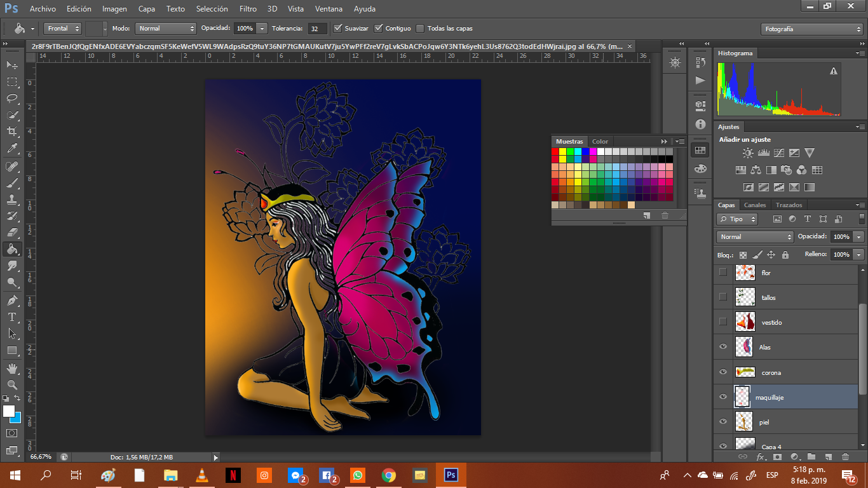Enable the Todas las capas checkbox
The image size is (868, 488).
pyautogui.click(x=420, y=29)
